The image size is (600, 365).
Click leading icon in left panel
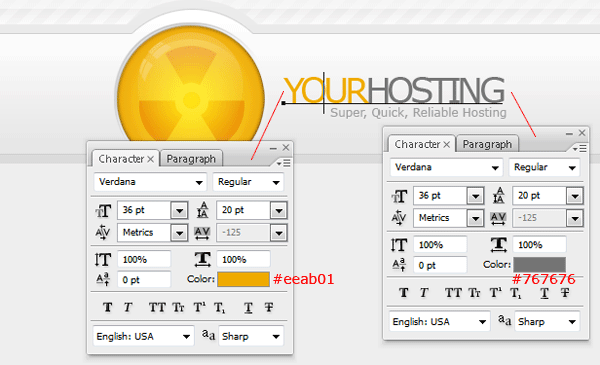202,210
